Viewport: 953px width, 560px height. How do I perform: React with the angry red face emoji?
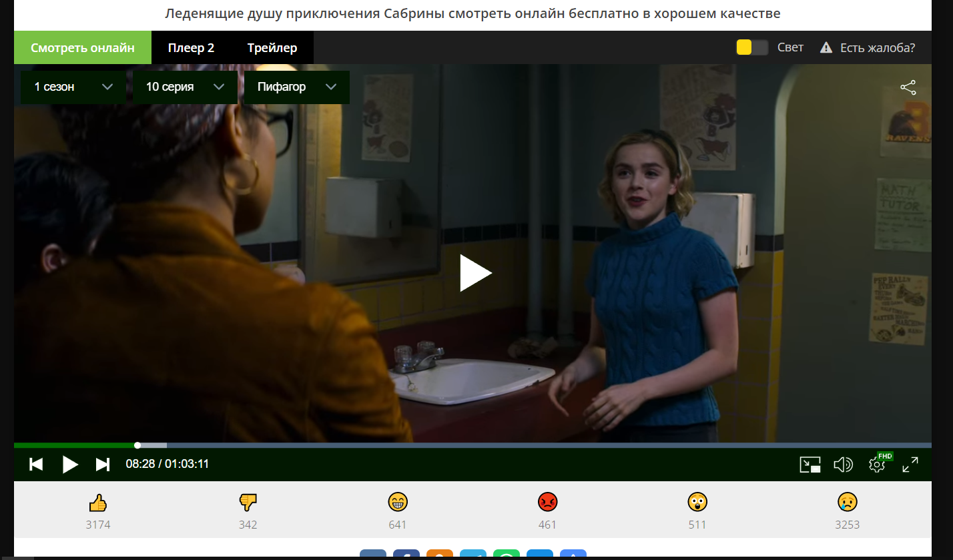click(547, 502)
